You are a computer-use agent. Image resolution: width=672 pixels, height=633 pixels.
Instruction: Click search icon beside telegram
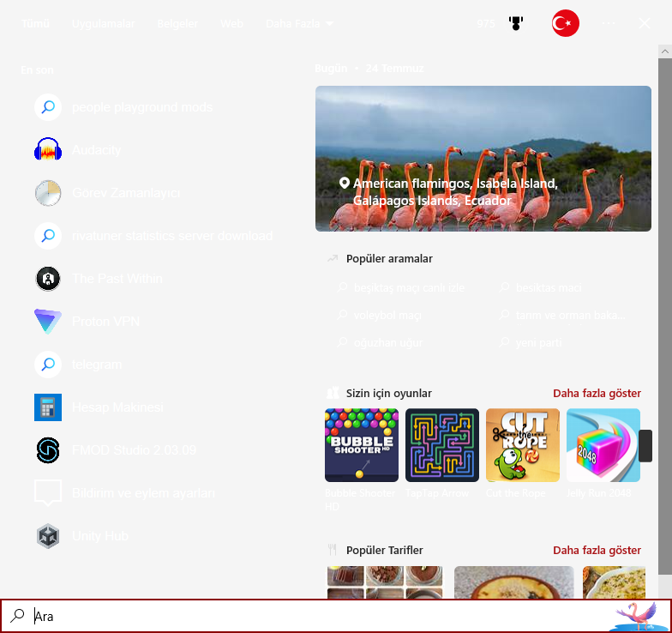pos(48,364)
